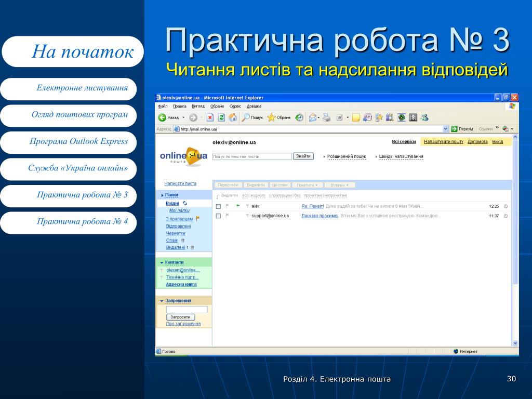532x399 pixels.
Task: Open the Re: Привіт! message
Action: coord(312,206)
